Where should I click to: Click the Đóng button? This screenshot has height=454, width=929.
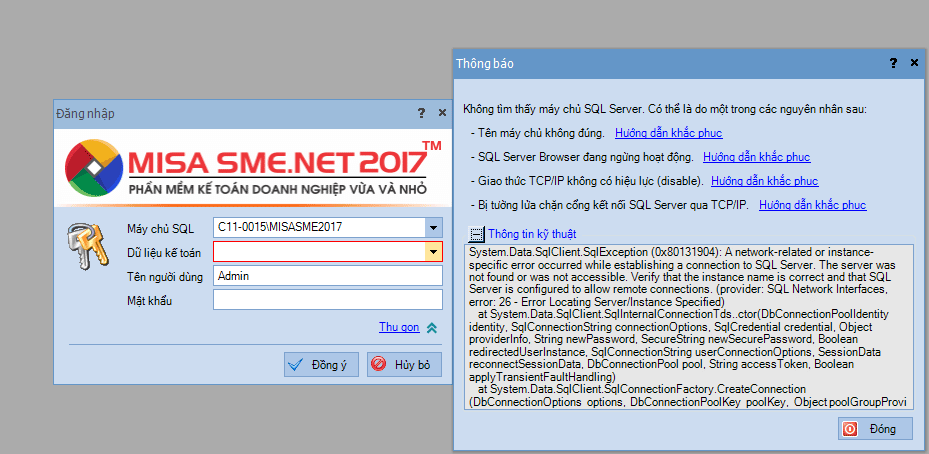click(x=875, y=429)
